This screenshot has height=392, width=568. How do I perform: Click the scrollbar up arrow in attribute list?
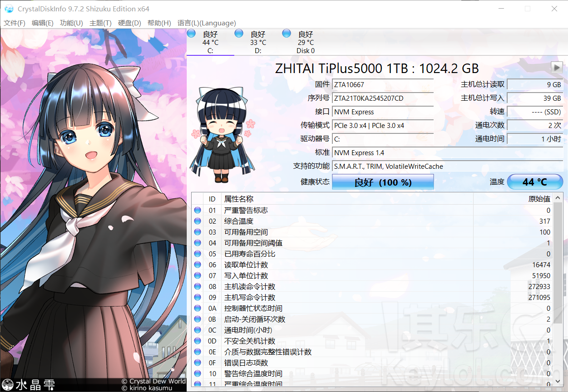point(558,198)
